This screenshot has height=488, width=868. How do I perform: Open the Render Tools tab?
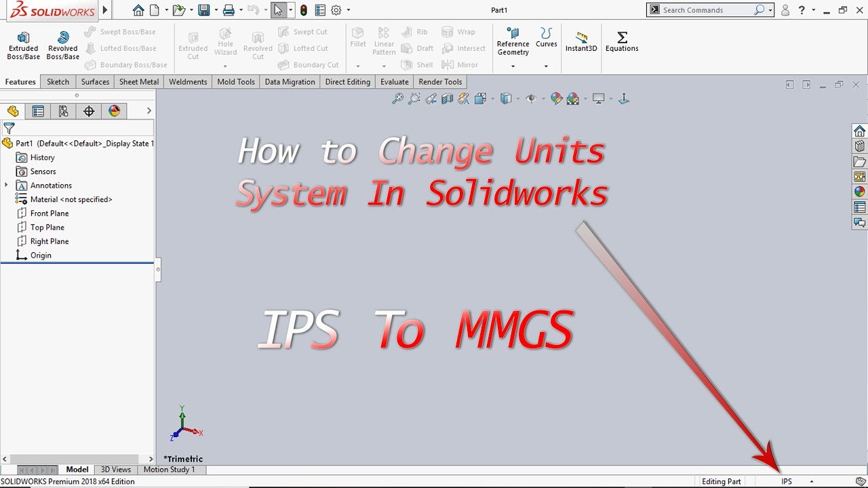pos(440,82)
